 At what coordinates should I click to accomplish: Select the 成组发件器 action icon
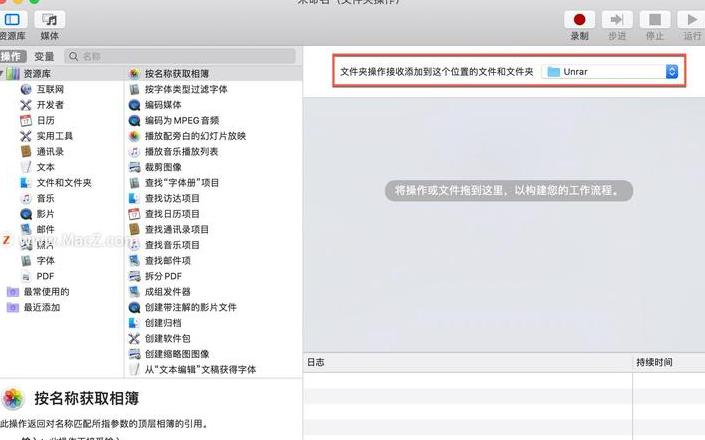[134, 292]
